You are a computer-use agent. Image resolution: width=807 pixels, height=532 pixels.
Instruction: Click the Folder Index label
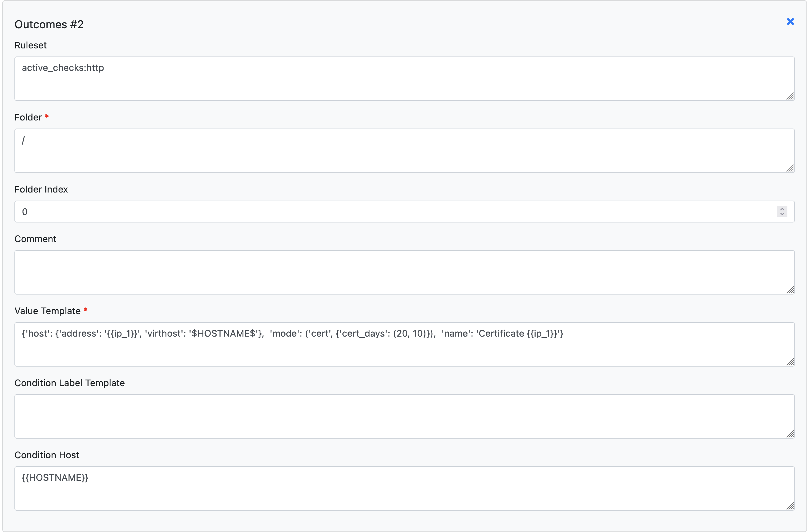(x=41, y=189)
